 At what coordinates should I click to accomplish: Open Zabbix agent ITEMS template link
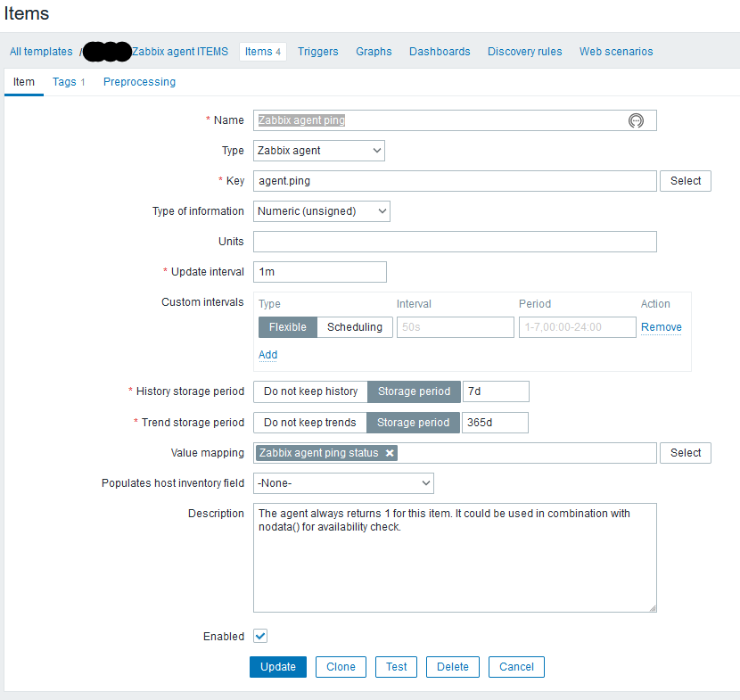pyautogui.click(x=180, y=52)
